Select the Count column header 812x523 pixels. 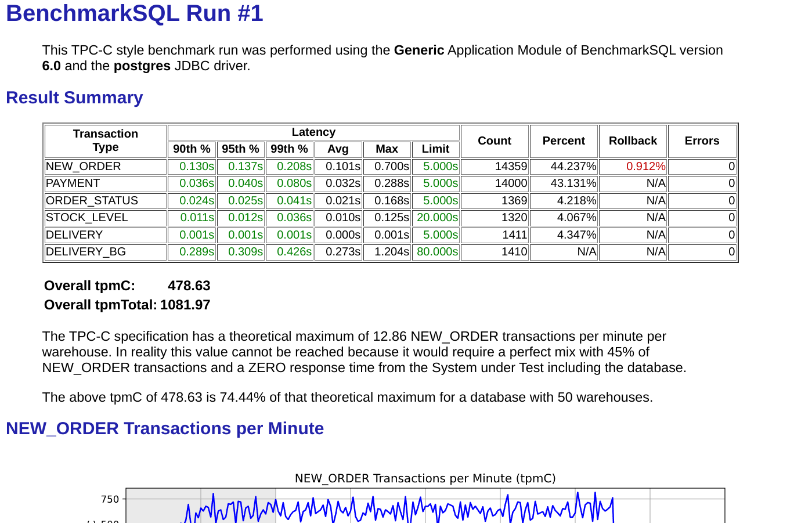pyautogui.click(x=494, y=140)
